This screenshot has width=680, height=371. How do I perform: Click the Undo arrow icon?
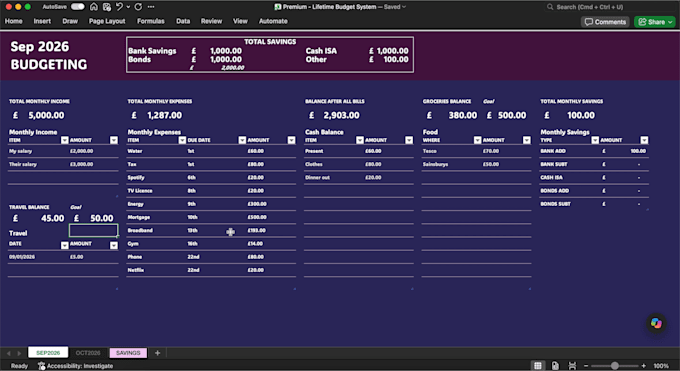[x=119, y=7]
